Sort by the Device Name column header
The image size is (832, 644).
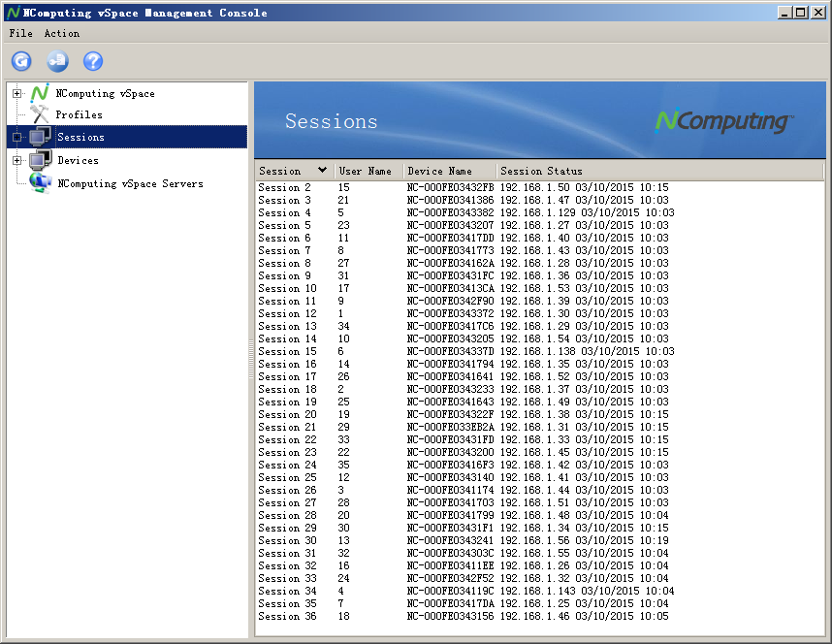[439, 171]
